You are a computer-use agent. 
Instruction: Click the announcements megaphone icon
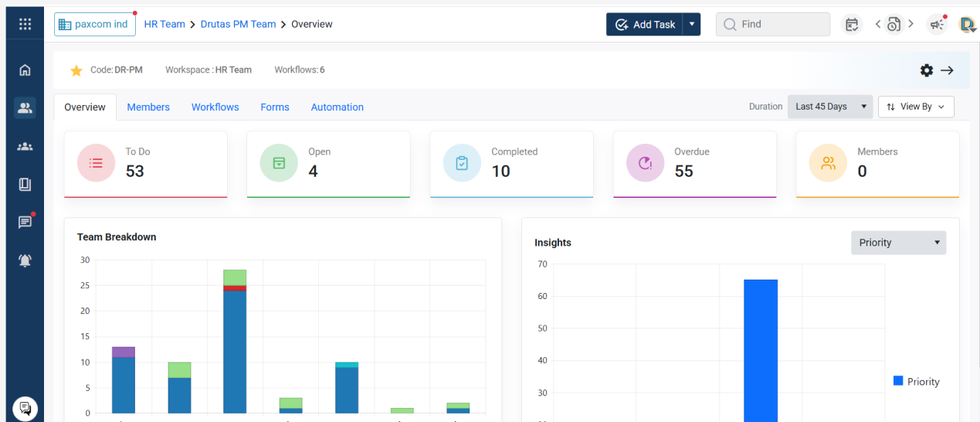pyautogui.click(x=937, y=25)
